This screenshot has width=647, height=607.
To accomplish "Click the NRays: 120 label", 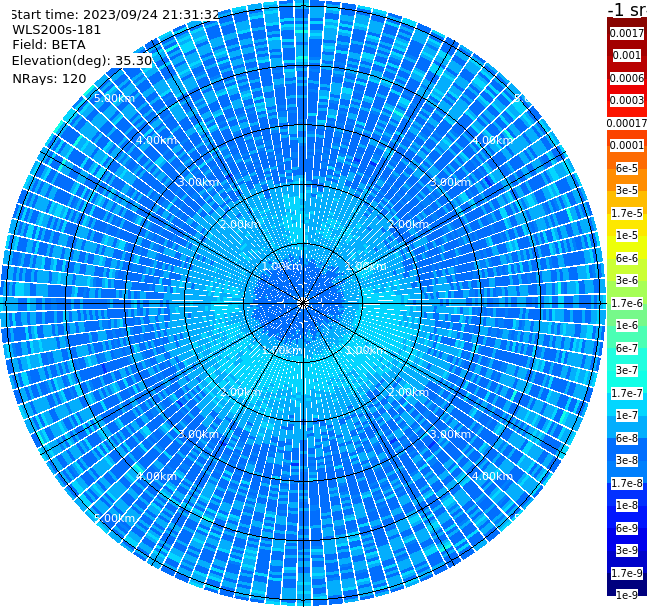I will [x=49, y=78].
